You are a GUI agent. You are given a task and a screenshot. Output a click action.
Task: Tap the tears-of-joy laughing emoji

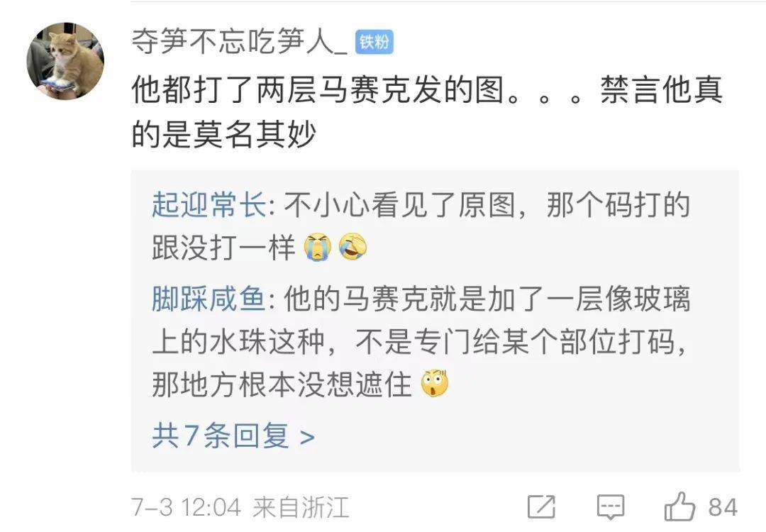pos(353,247)
